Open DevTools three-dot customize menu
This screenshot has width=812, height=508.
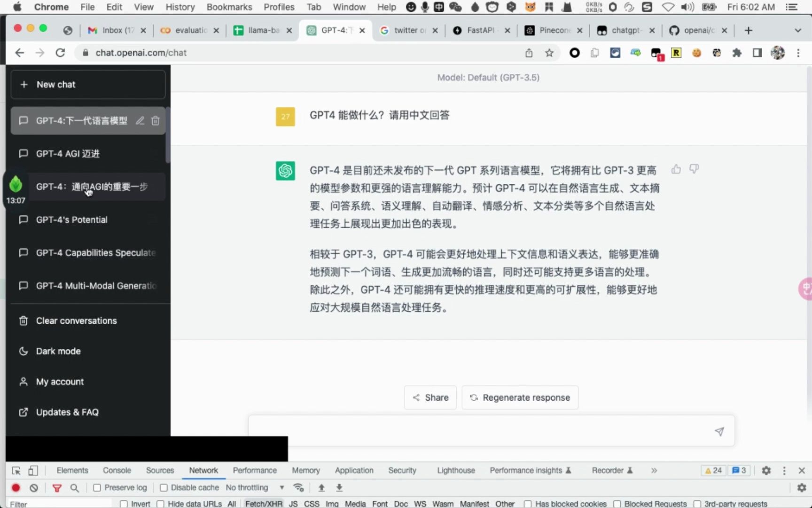784,470
